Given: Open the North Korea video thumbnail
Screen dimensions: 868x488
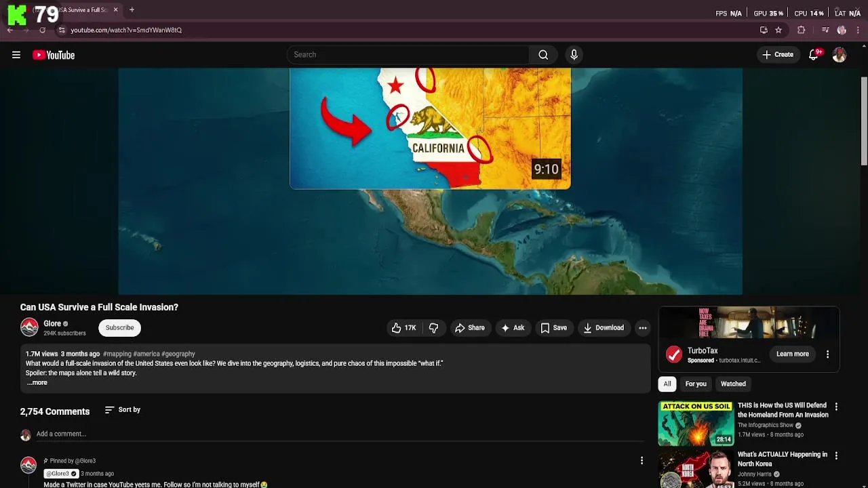Looking at the screenshot, I should (x=696, y=469).
